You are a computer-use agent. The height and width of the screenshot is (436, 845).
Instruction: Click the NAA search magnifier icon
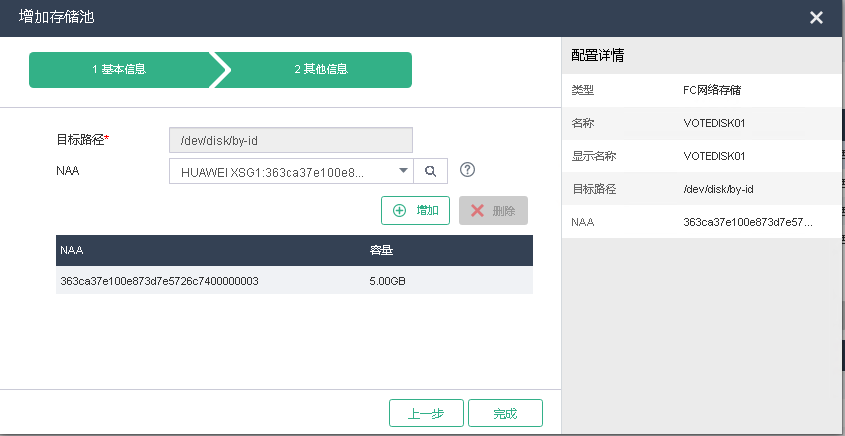point(430,171)
